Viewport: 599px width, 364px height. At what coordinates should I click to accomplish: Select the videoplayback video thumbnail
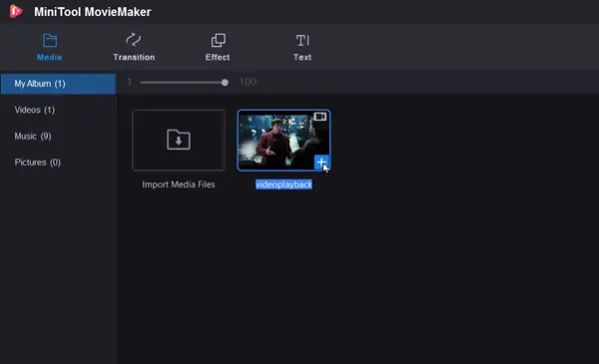coord(284,140)
